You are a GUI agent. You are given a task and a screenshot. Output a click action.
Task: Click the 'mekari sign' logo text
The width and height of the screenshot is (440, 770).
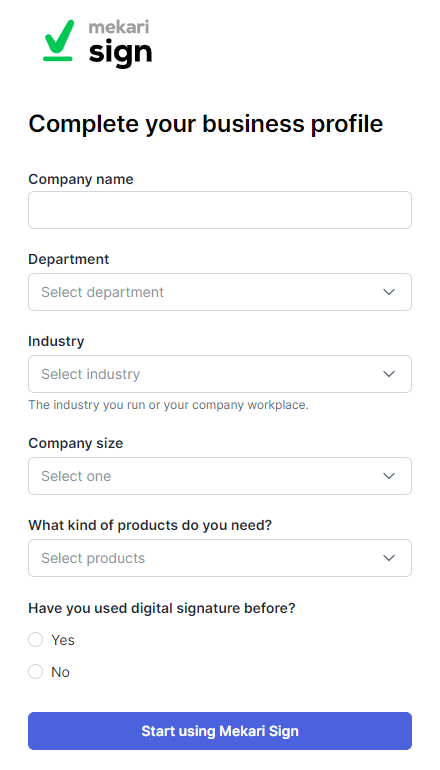click(x=120, y=43)
